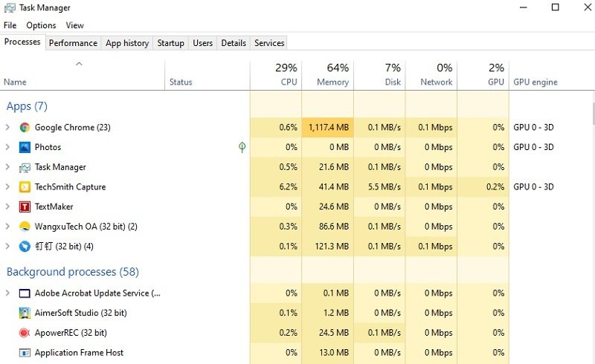This screenshot has width=595, height=364.
Task: Click the 13.0 MB memory value
Action: click(x=333, y=353)
